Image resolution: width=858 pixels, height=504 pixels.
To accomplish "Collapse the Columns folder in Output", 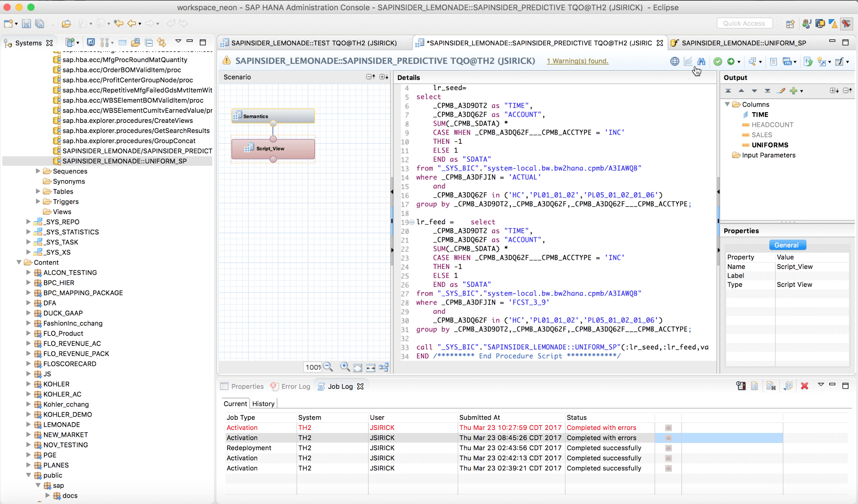I will [x=728, y=104].
